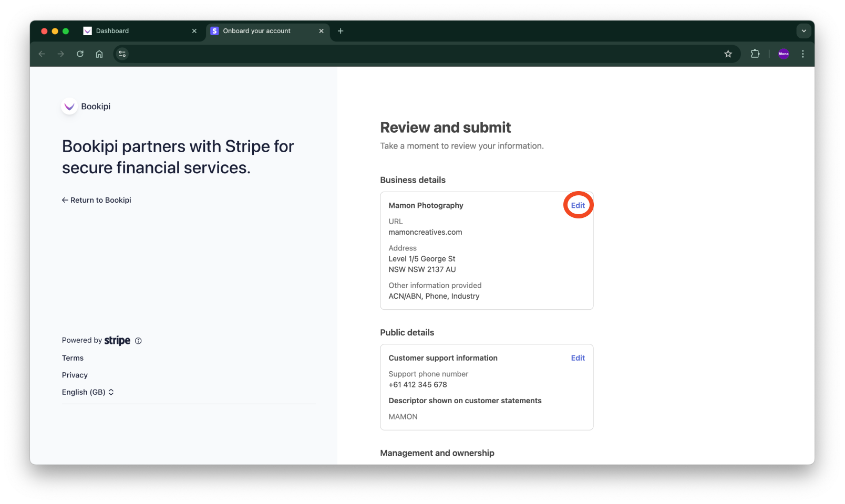Open the browser extensions puzzle icon
Image resolution: width=845 pixels, height=504 pixels.
pyautogui.click(x=755, y=54)
